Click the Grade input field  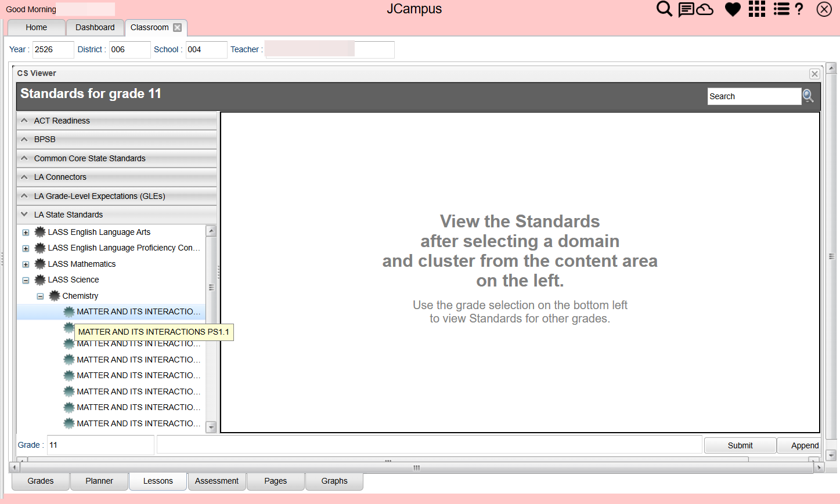[x=100, y=445]
